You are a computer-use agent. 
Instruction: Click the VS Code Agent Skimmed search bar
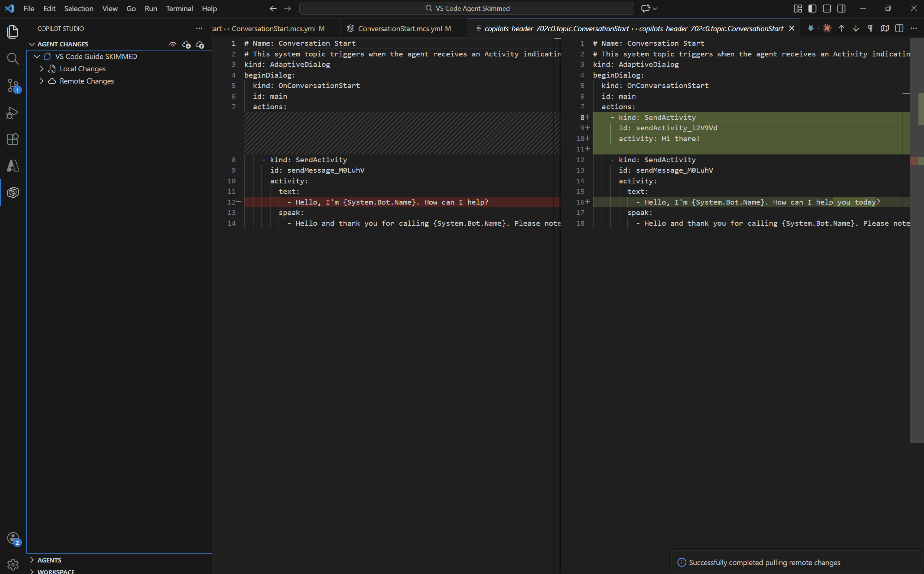466,8
